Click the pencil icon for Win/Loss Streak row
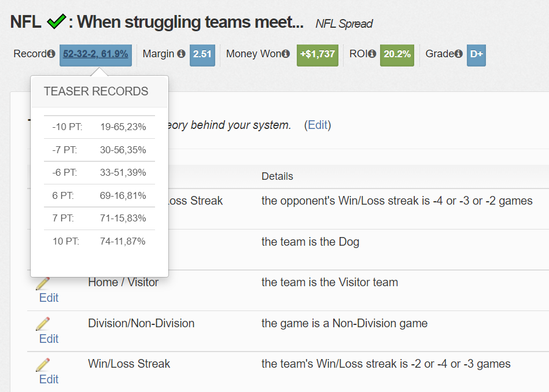Viewport: 549px width, 392px height. [43, 365]
